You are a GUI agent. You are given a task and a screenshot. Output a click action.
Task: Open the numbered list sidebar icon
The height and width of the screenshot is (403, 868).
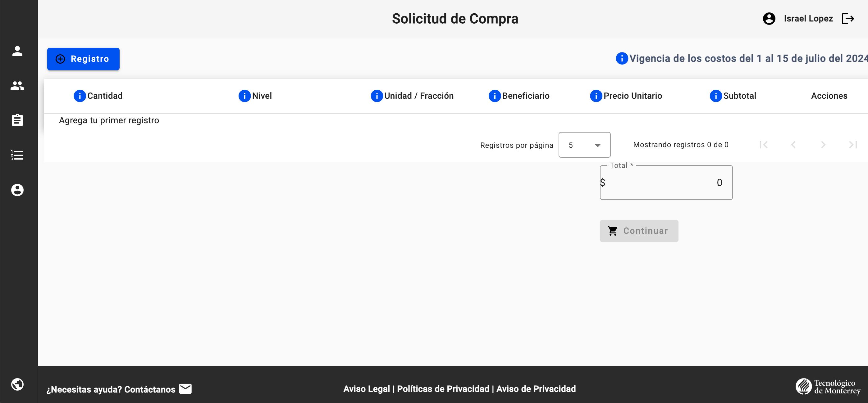point(17,155)
